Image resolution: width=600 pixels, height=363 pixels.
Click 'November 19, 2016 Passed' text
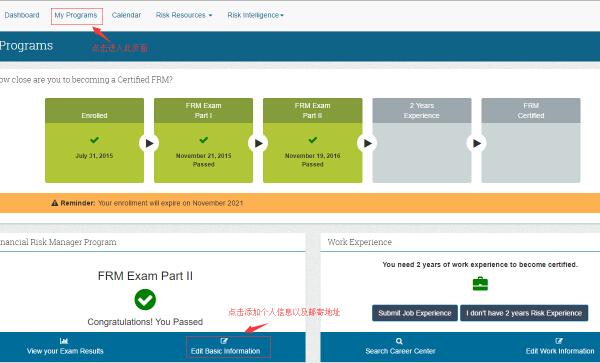point(313,160)
